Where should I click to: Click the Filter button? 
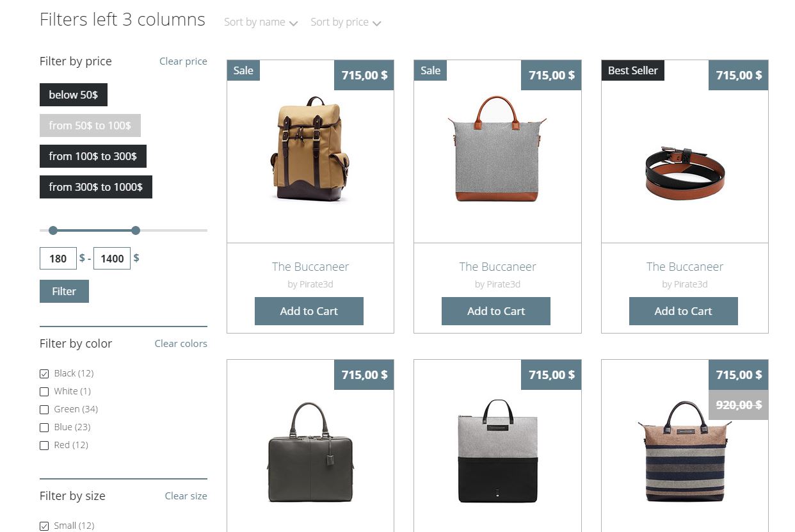64,291
